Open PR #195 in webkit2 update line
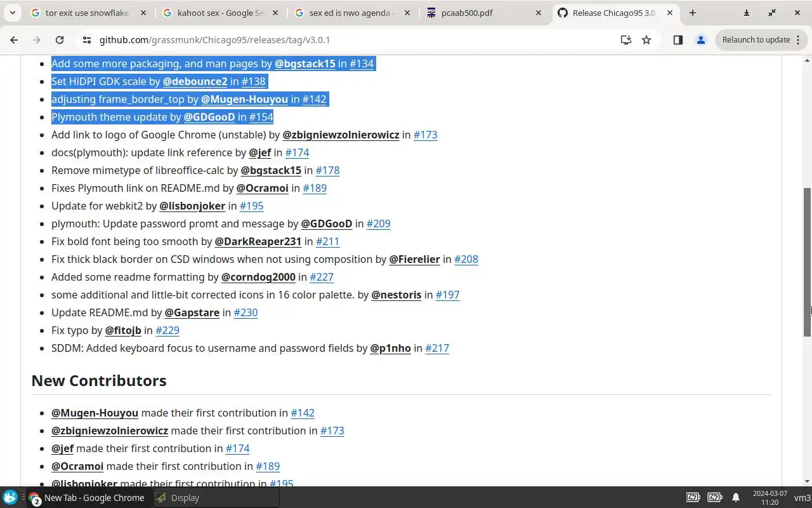The height and width of the screenshot is (508, 812). (x=251, y=206)
